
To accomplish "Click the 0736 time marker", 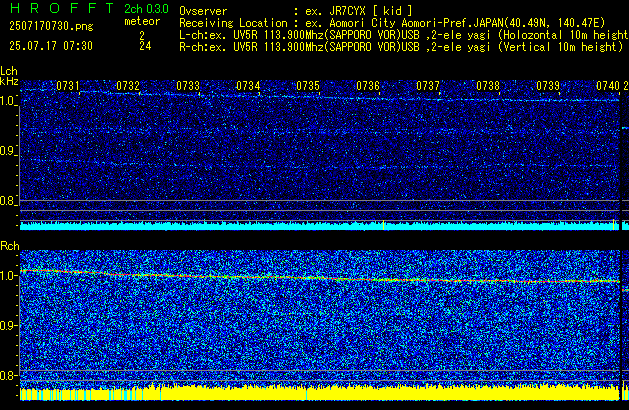I will [368, 86].
